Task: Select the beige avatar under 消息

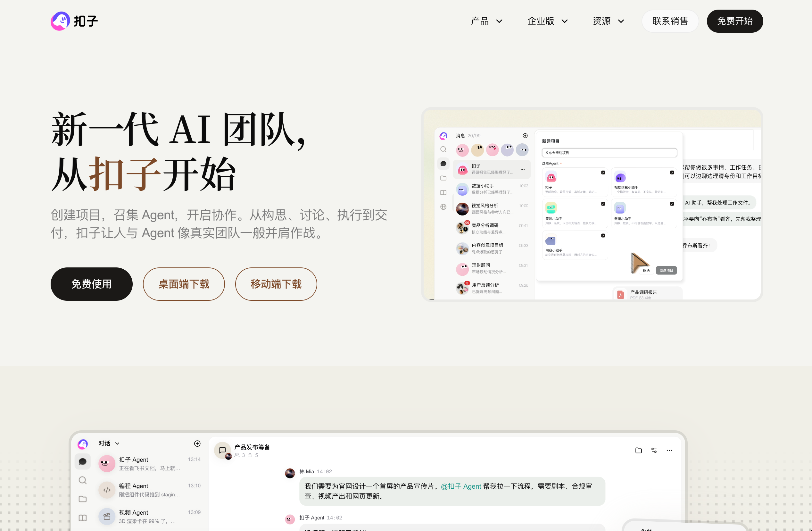Action: pyautogui.click(x=477, y=150)
